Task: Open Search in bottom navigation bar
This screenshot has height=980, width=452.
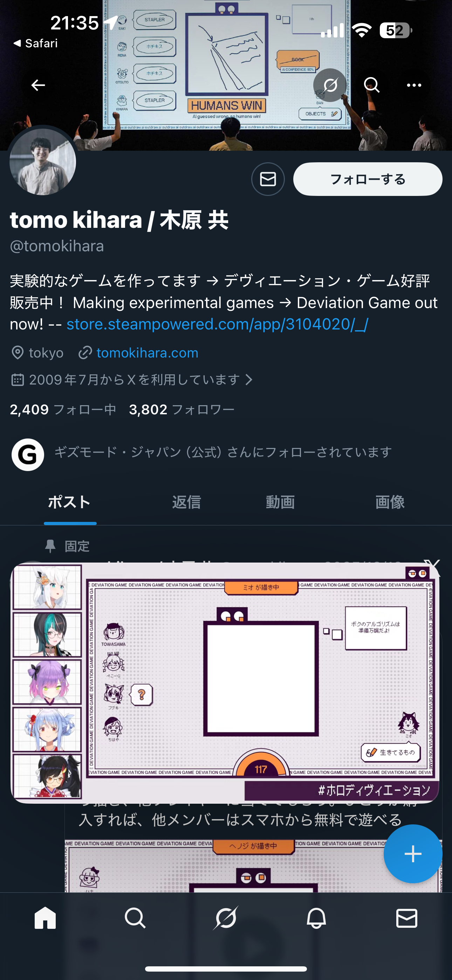Action: (135, 918)
